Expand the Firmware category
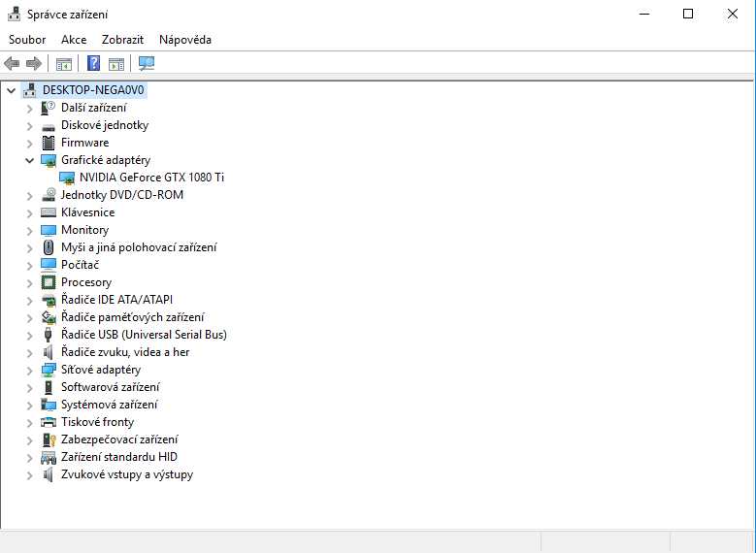The height and width of the screenshot is (553, 756). [x=29, y=144]
